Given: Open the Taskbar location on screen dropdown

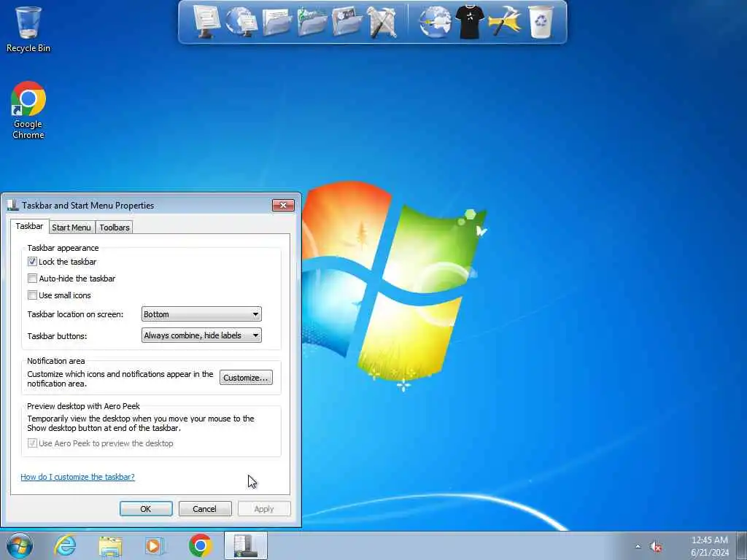Looking at the screenshot, I should click(201, 314).
